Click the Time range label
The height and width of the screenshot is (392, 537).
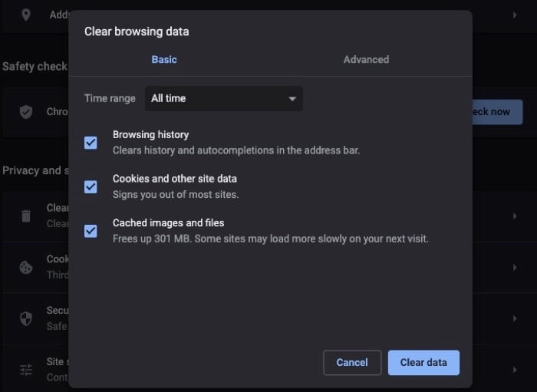pyautogui.click(x=110, y=99)
